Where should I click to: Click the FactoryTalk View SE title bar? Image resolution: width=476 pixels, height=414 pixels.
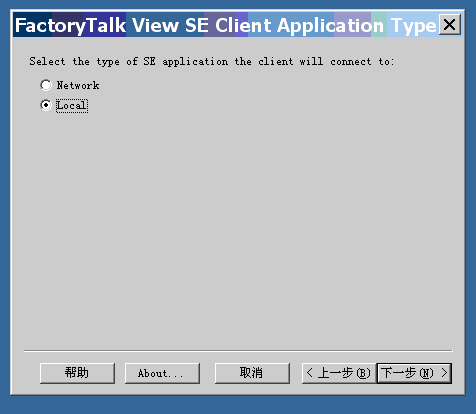(225, 25)
